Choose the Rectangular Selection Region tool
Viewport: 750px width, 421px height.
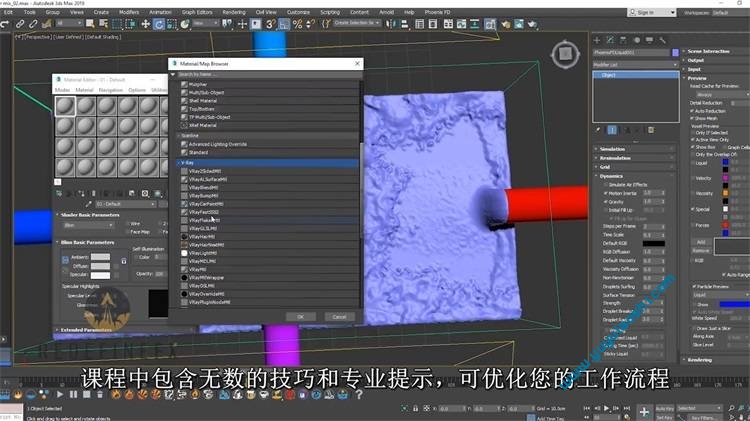pos(117,24)
